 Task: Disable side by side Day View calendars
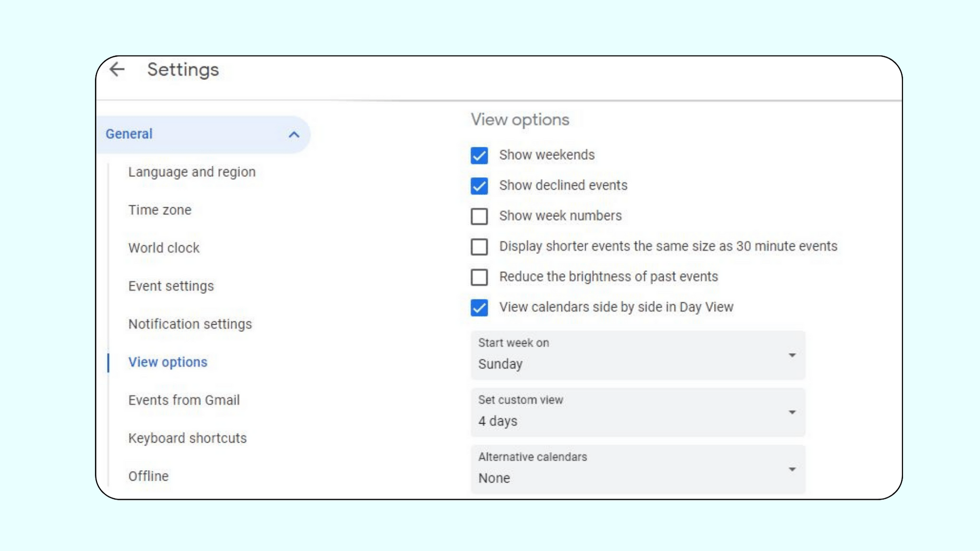479,307
